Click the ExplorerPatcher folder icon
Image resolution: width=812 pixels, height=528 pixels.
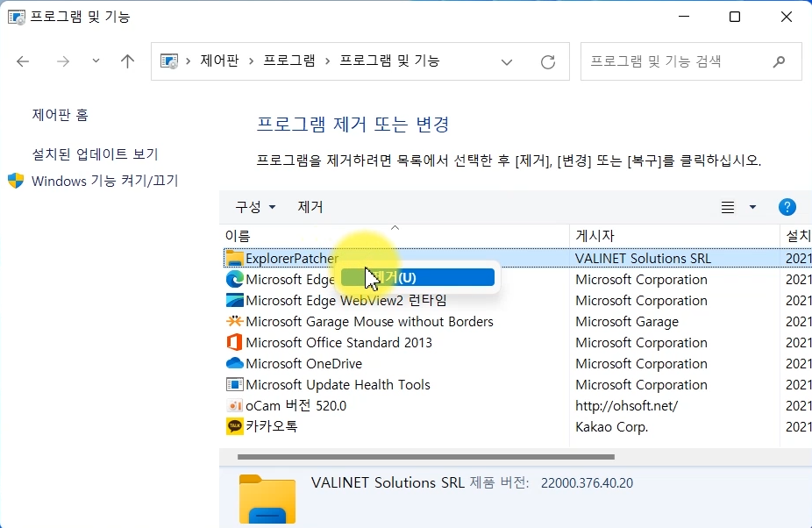(235, 258)
